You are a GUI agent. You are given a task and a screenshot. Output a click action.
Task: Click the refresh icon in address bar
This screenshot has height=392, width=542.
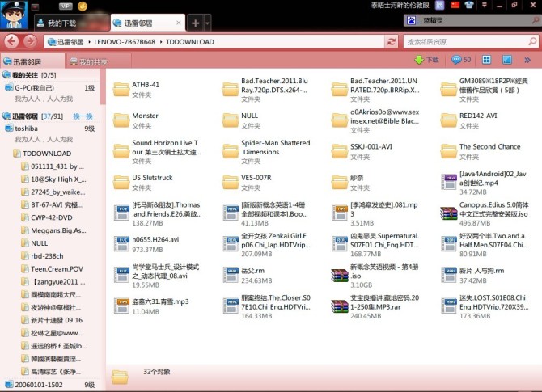392,42
